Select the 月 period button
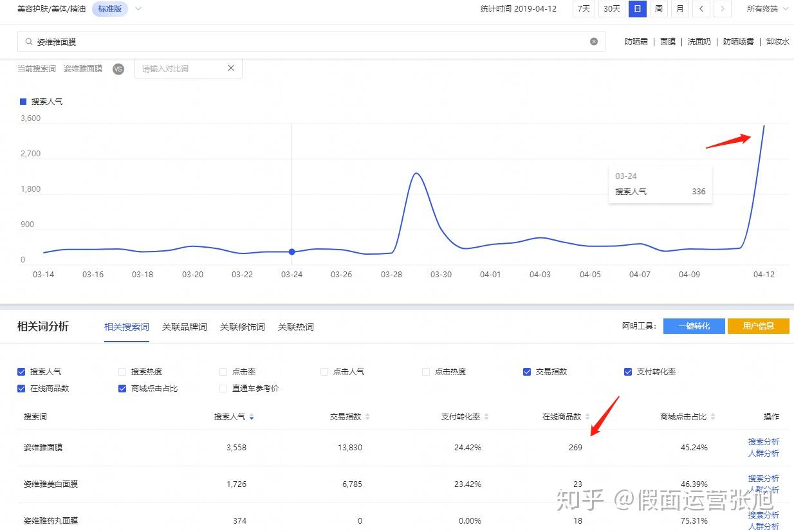794x532 pixels. pos(680,9)
